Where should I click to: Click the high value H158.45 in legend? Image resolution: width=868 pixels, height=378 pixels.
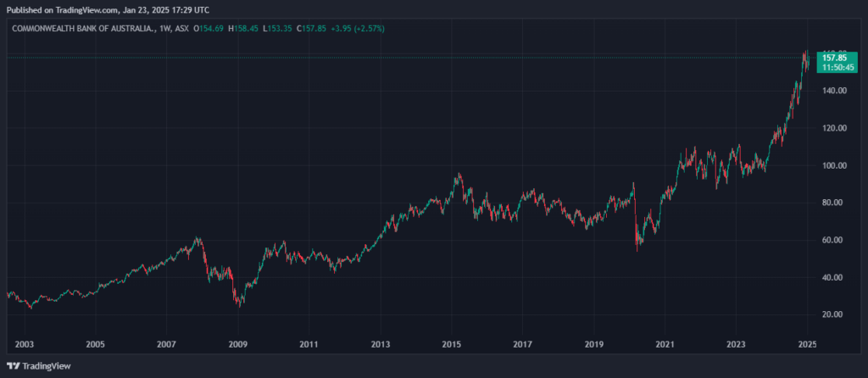click(243, 28)
